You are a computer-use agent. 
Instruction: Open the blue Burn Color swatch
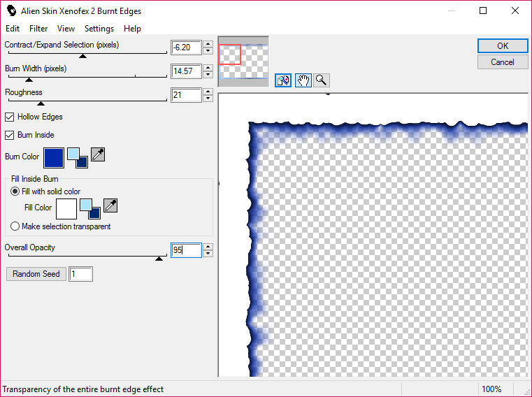[x=54, y=158]
